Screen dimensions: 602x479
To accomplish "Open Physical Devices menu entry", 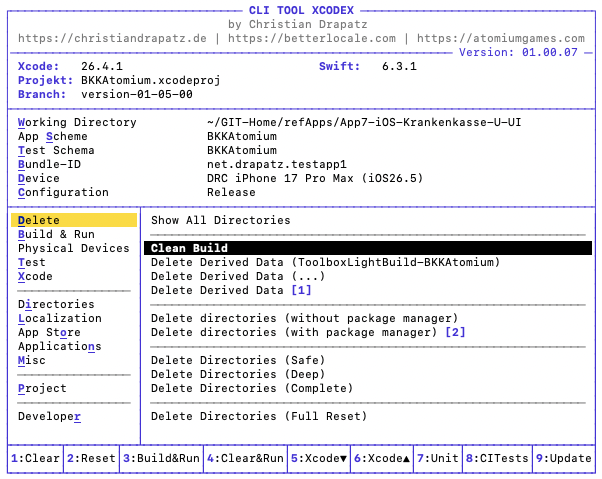I will 73,248.
